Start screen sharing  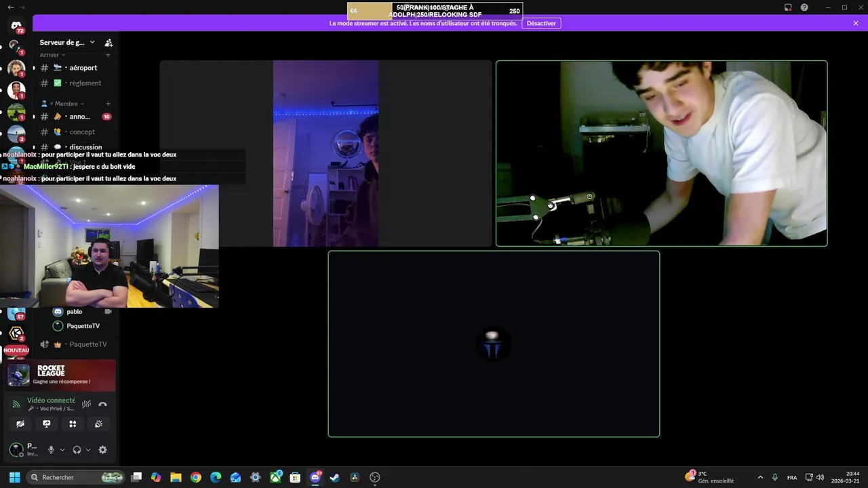(x=46, y=424)
